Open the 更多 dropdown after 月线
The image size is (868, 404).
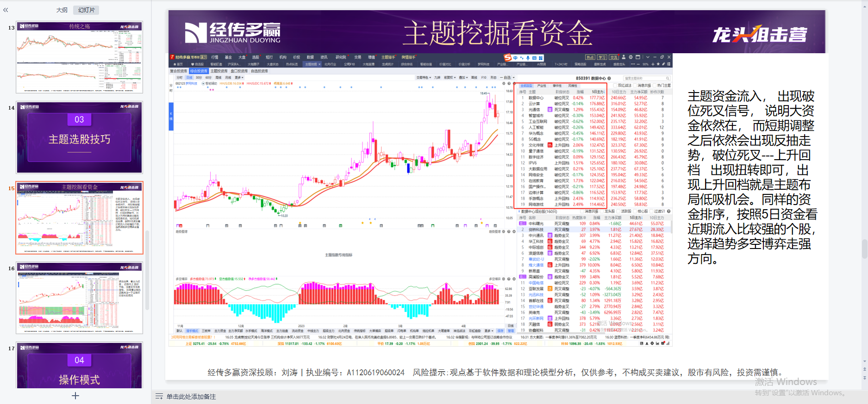(x=239, y=78)
